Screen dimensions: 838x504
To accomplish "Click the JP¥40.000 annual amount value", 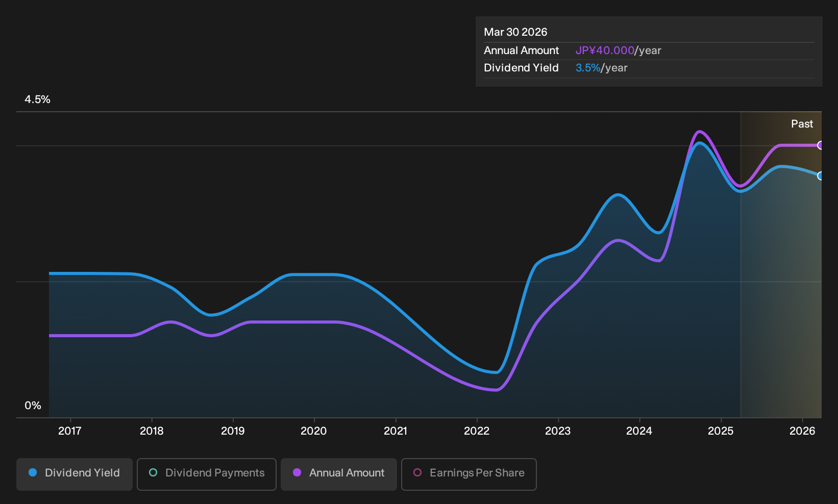I will point(605,51).
